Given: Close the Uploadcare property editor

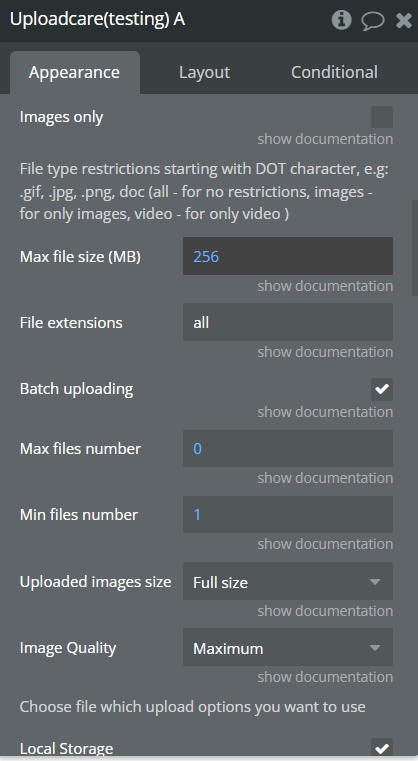Looking at the screenshot, I should click(x=404, y=20).
